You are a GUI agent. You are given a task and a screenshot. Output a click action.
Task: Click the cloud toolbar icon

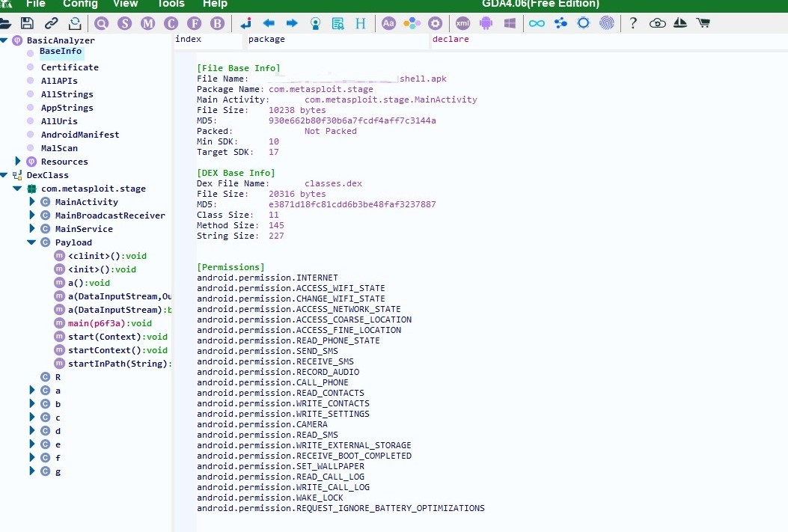click(657, 23)
